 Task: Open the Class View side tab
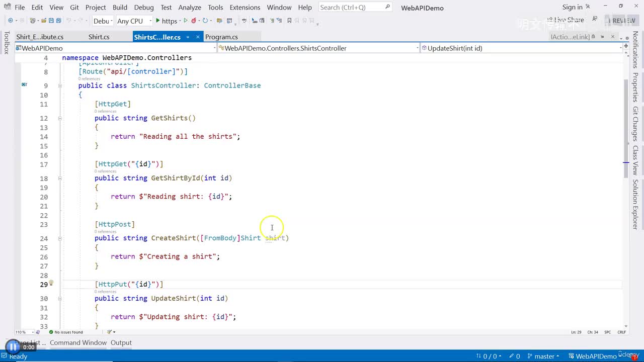coord(635,160)
